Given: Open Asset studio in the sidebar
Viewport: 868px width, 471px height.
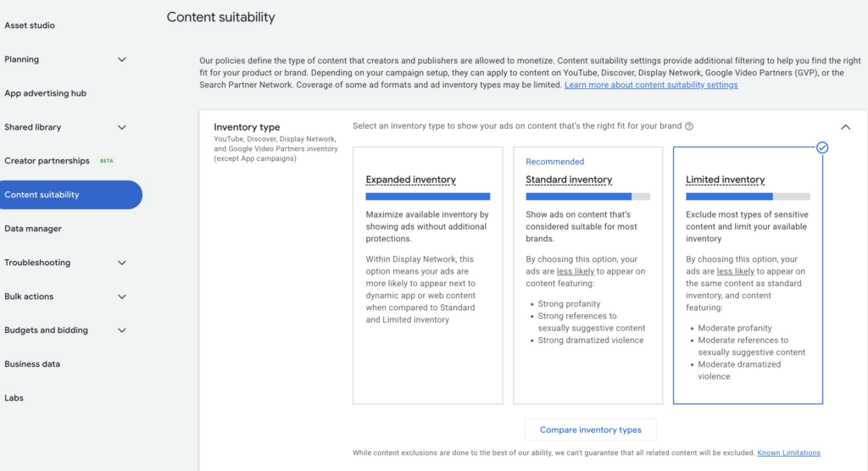Looking at the screenshot, I should click(x=30, y=25).
